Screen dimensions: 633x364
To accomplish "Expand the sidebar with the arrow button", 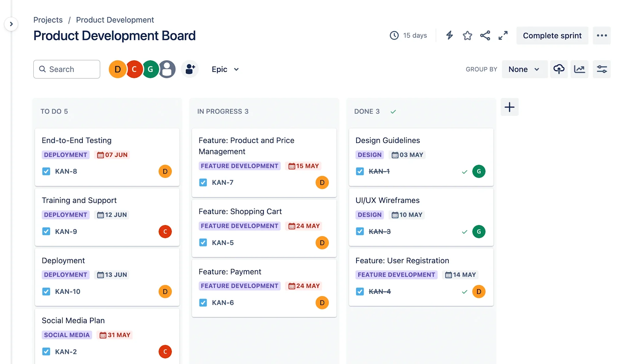I will 11,24.
